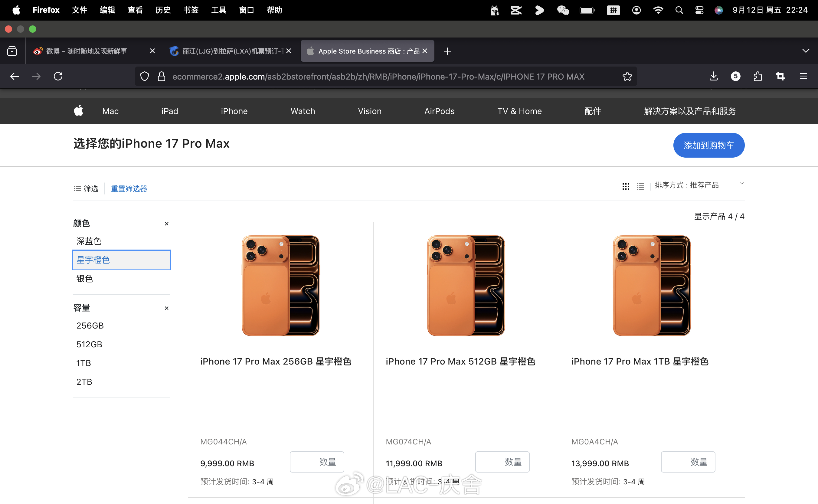Click the WeChat menu bar icon
Image resolution: width=818 pixels, height=504 pixels.
[563, 10]
